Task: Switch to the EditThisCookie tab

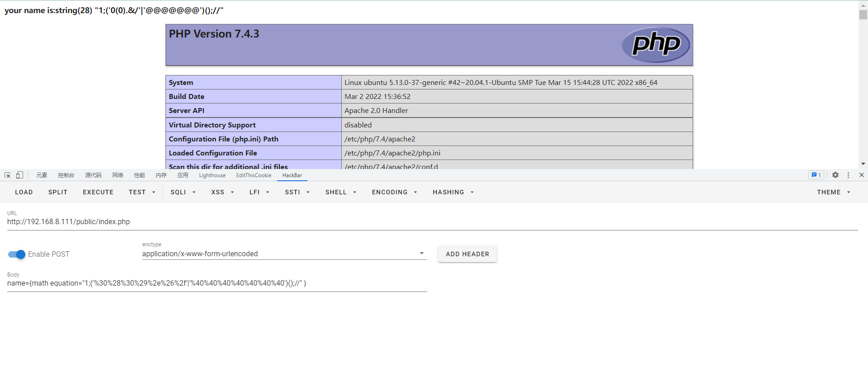Action: (254, 175)
